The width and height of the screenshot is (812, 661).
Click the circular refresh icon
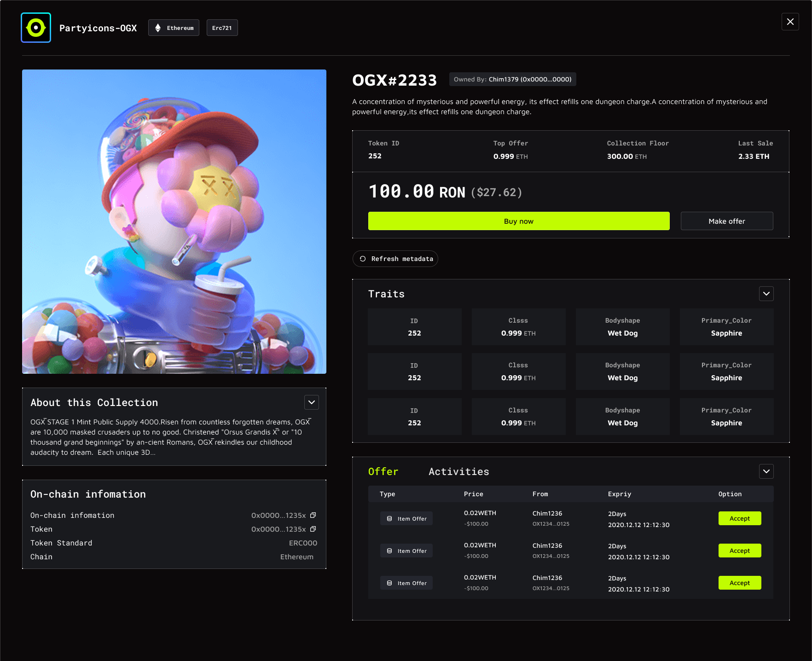[x=363, y=259]
